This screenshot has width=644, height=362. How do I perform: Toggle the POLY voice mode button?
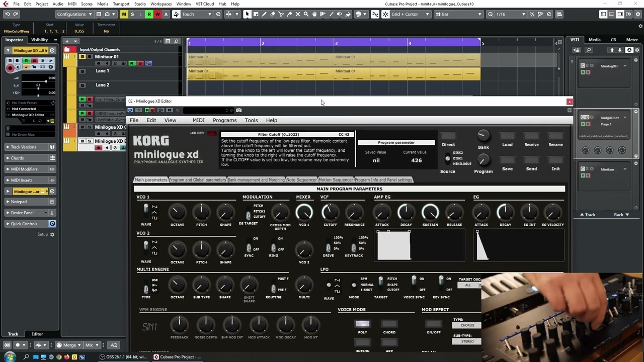point(362,324)
